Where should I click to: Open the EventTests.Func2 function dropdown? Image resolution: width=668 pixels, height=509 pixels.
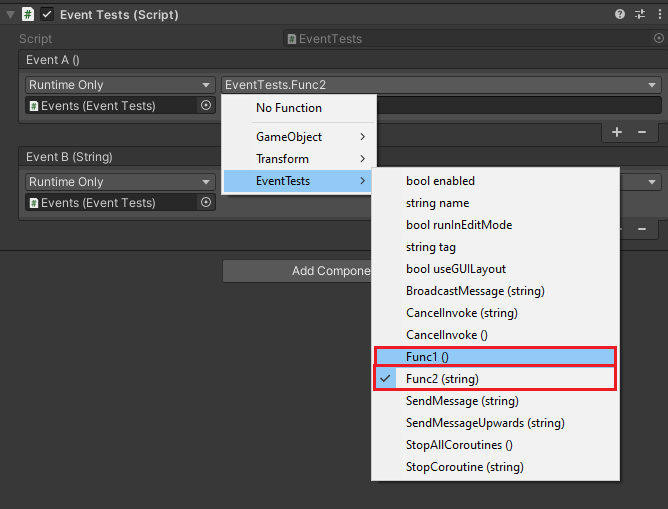pyautogui.click(x=441, y=85)
